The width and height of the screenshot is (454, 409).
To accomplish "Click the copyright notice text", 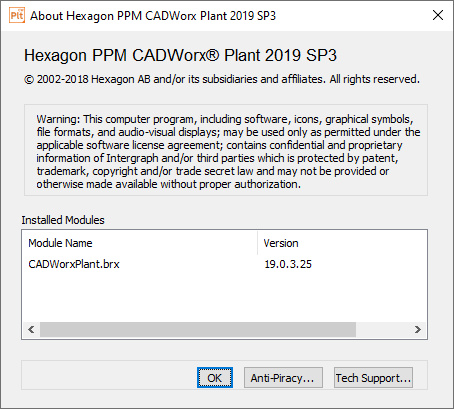I will coord(222,79).
